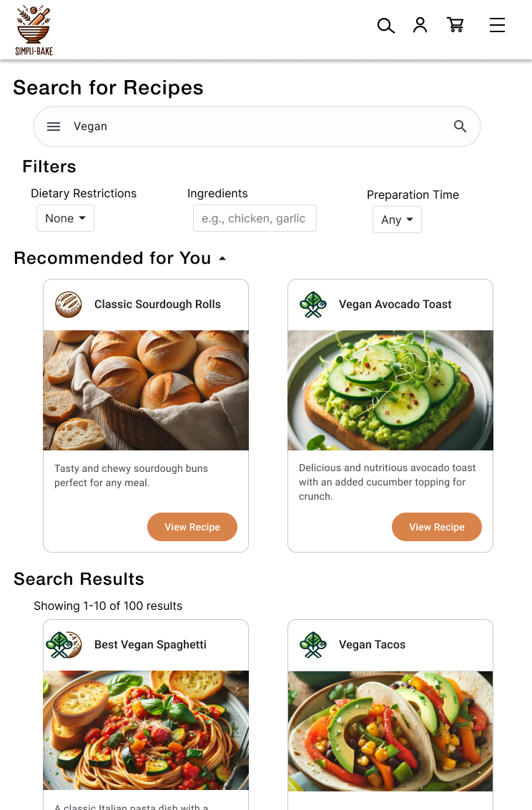Click the vegan icon on Vegan Tacos card
Viewport: 532px width, 810px height.
click(312, 644)
